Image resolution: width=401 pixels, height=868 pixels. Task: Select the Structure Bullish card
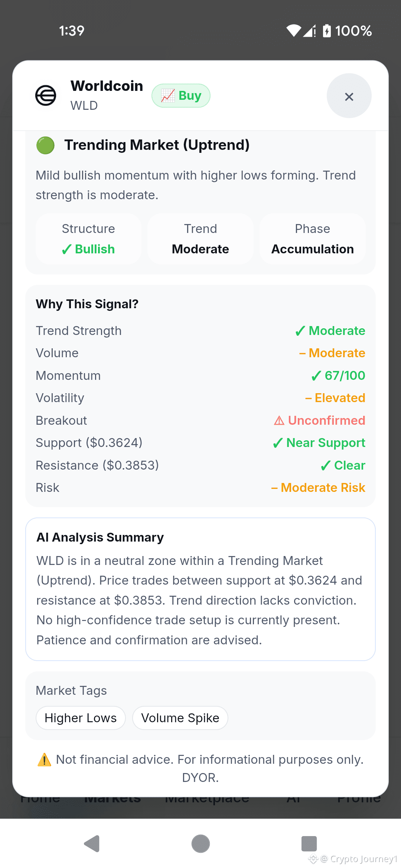pos(88,239)
